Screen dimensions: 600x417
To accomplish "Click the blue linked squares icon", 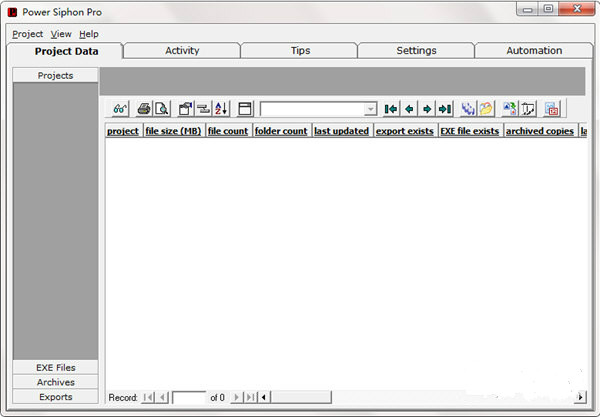I will tap(468, 109).
